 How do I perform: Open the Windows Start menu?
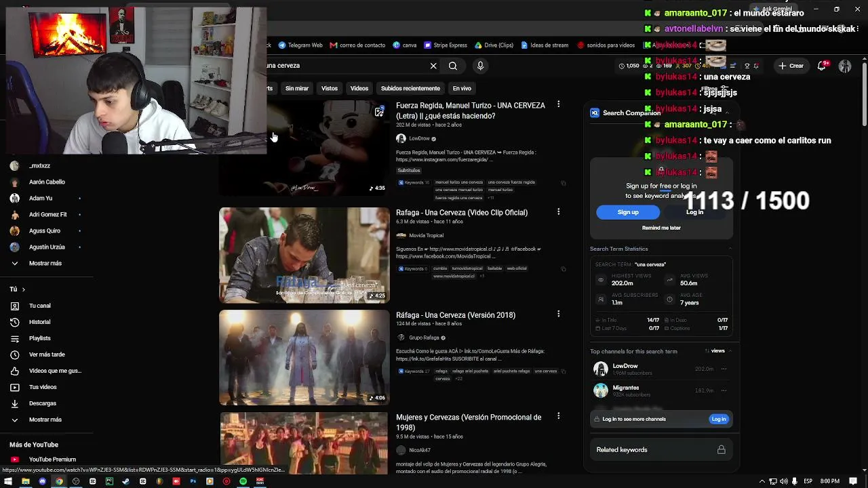coord(8,481)
